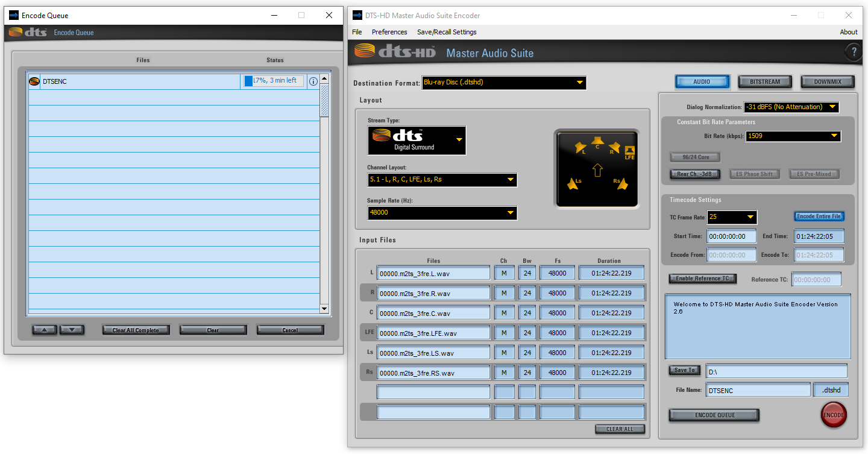Viewport: 868px width, 454px height.
Task: Click the ENCODE QUEUE button
Action: [x=714, y=415]
